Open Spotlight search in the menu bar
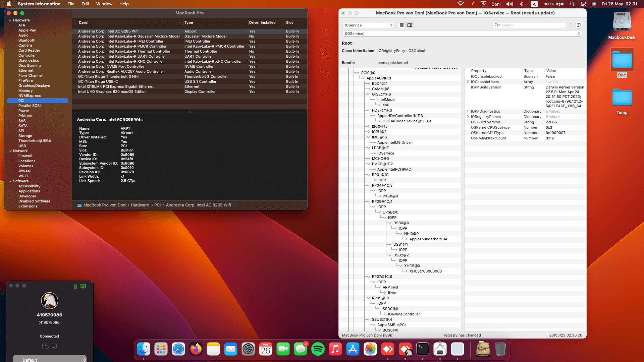644x362 pixels. point(572,4)
